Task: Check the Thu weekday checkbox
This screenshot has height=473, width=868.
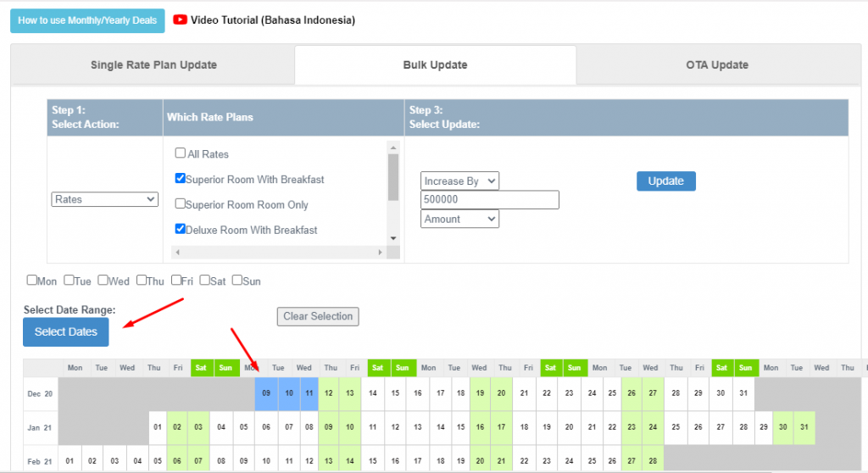Action: (x=142, y=281)
